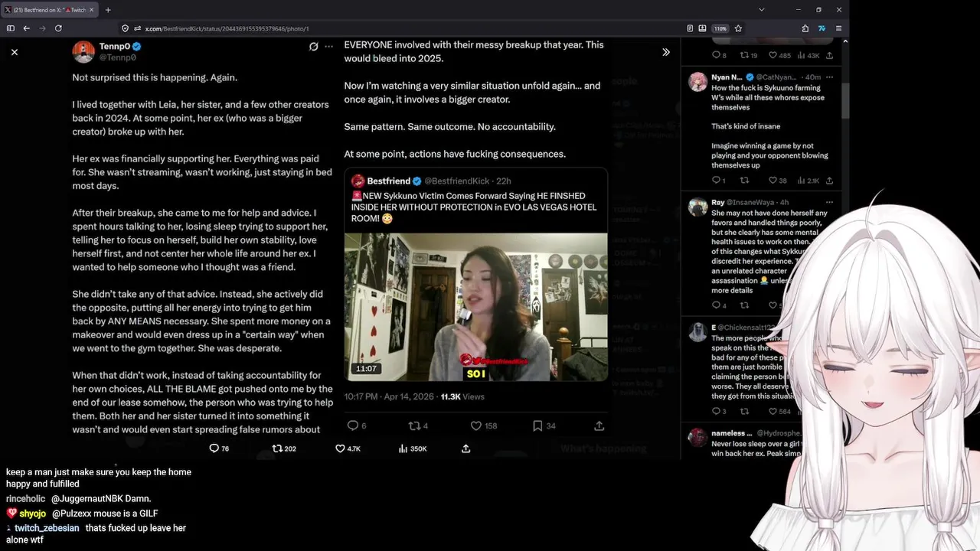The width and height of the screenshot is (980, 551).
Task: Open the browser hamburger menu
Action: [838, 28]
